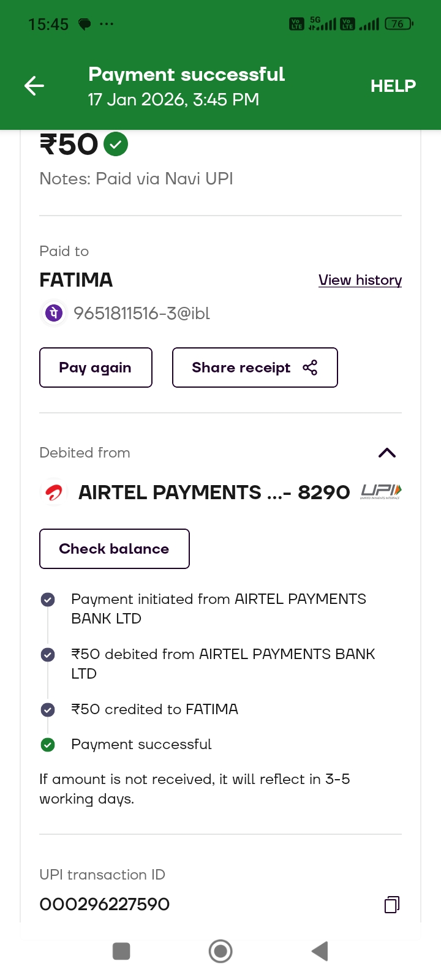Image resolution: width=441 pixels, height=980 pixels.
Task: Collapse the Debited from section
Action: [x=387, y=453]
